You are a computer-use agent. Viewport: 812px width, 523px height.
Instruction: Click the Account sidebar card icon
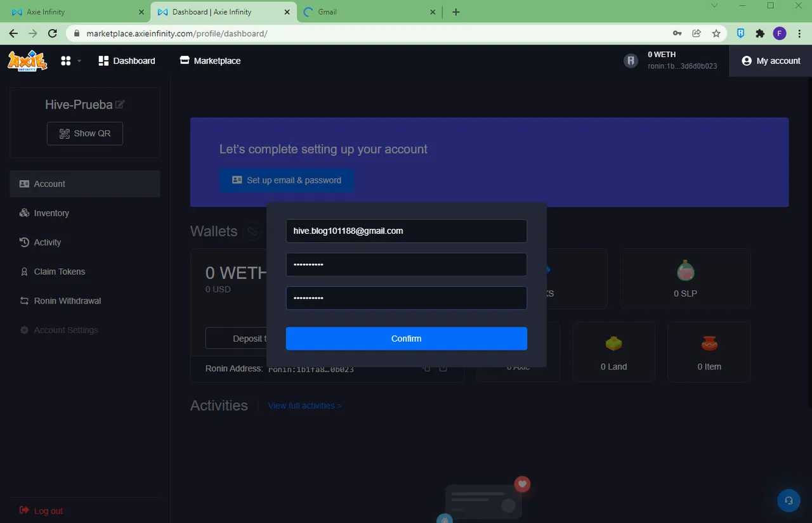[x=24, y=184]
